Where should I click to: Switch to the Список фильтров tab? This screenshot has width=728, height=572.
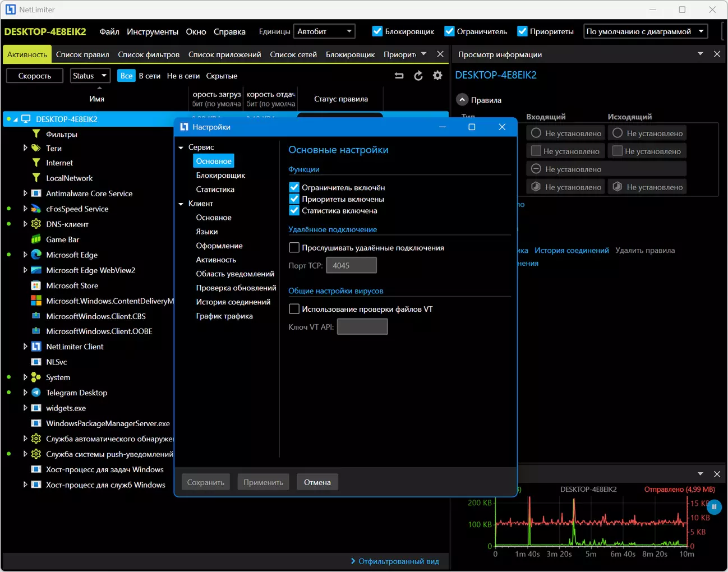(x=149, y=54)
